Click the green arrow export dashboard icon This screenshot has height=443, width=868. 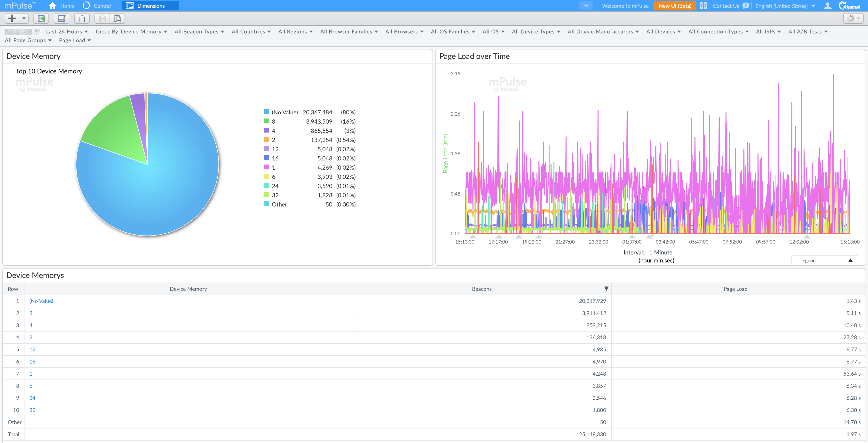(41, 18)
